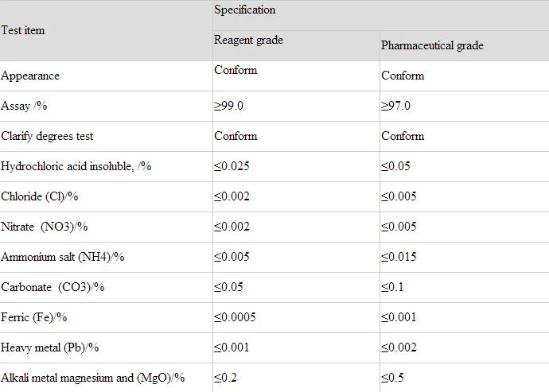Image resolution: width=549 pixels, height=392 pixels.
Task: Select the Appearance row label
Action: pyautogui.click(x=30, y=76)
